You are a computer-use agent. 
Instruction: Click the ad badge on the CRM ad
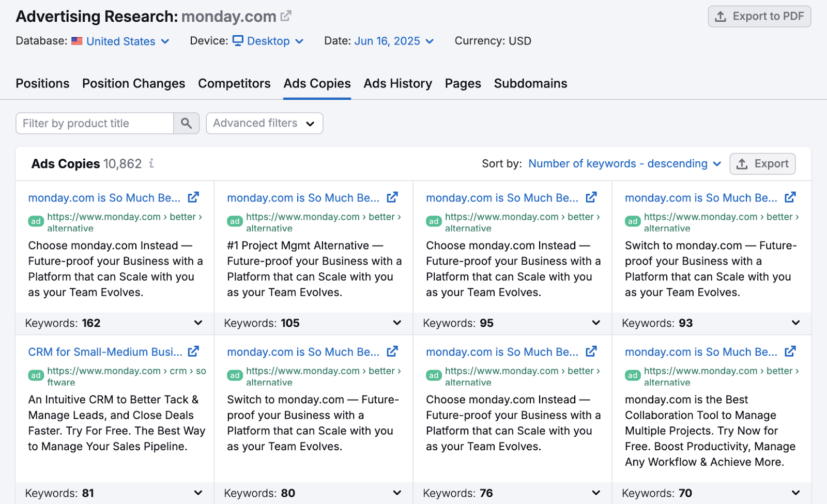pos(35,375)
